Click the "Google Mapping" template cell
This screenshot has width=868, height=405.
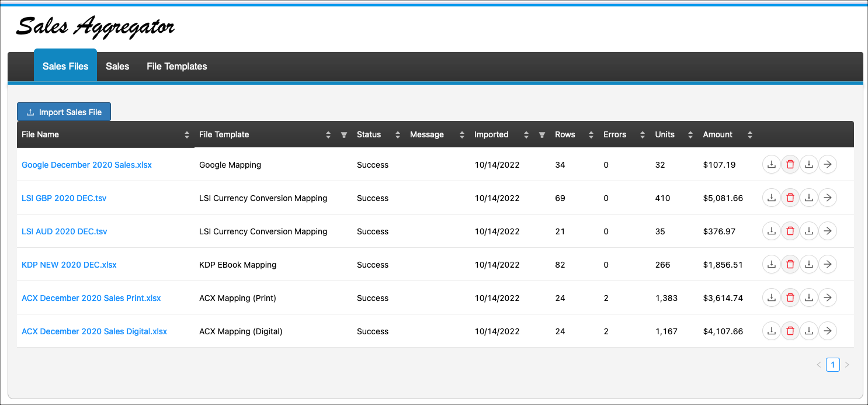tap(230, 165)
